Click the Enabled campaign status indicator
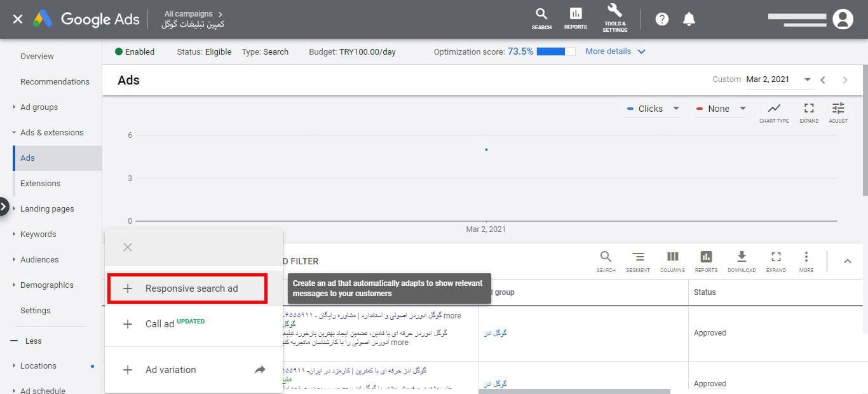Image resolution: width=868 pixels, height=394 pixels. [135, 51]
